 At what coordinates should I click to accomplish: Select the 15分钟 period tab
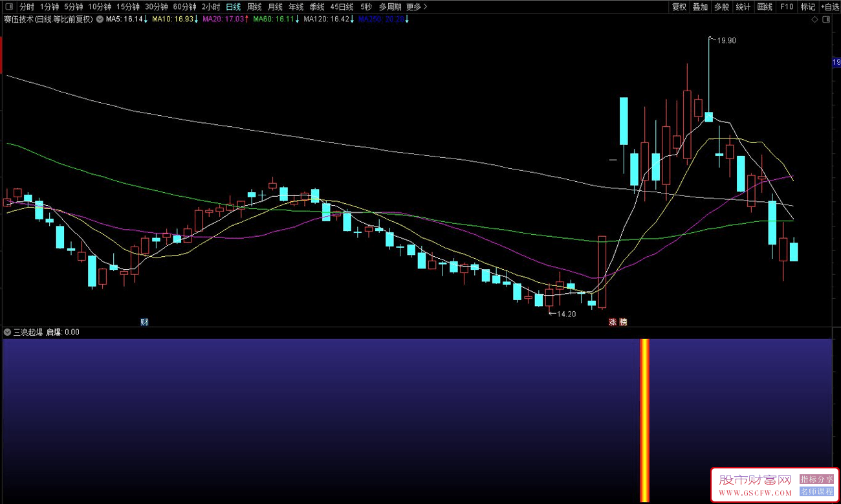coord(128,6)
